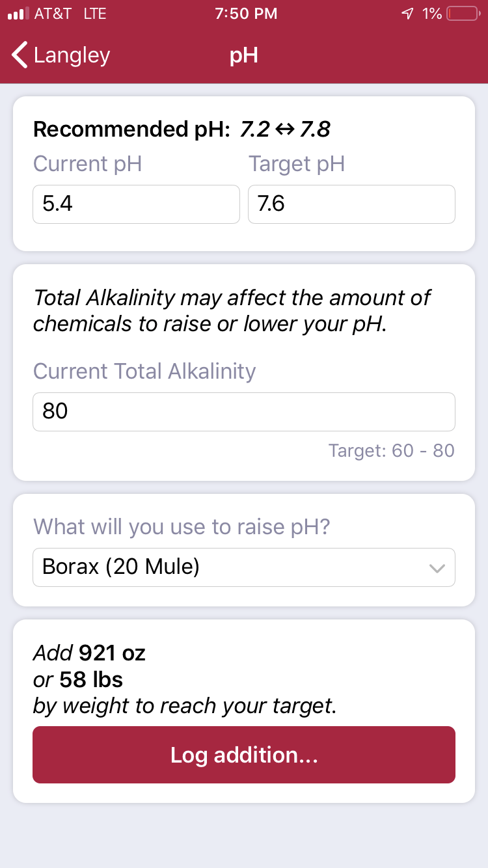This screenshot has width=488, height=868.
Task: Edit the Current pH field
Action: point(136,204)
